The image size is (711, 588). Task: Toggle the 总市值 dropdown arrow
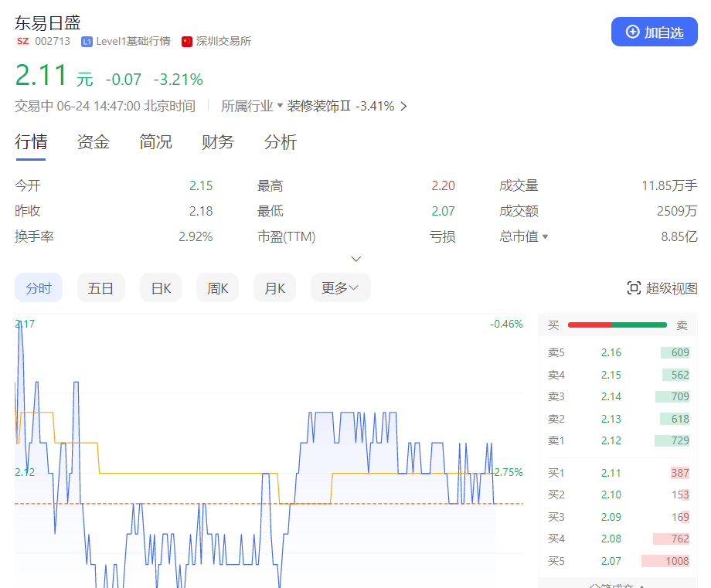click(x=545, y=236)
